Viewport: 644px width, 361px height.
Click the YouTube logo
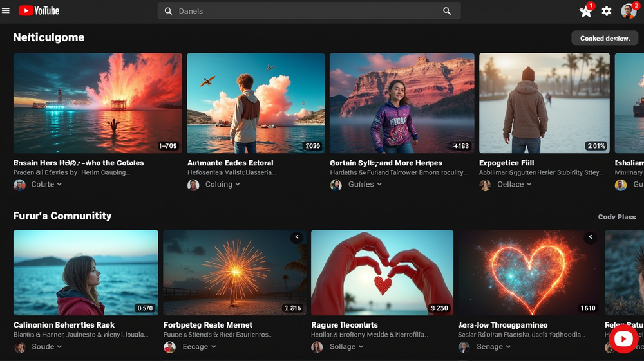click(x=39, y=10)
